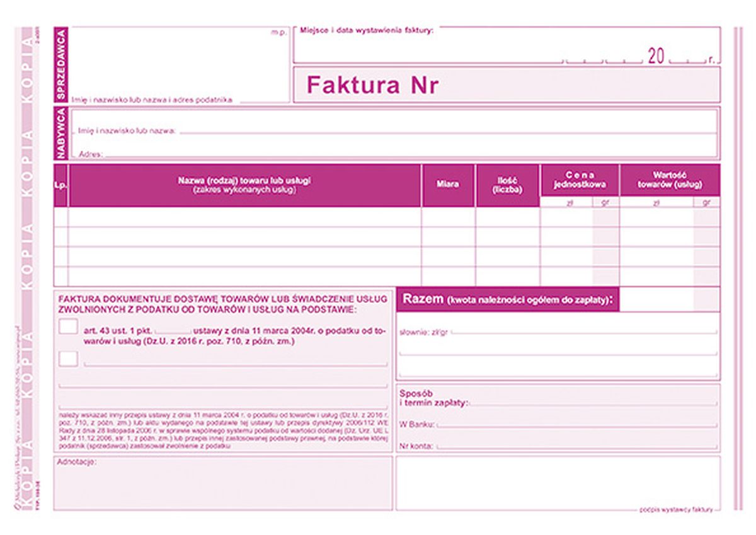Tick the art. 43 ust. 1 checkbox

68,327
